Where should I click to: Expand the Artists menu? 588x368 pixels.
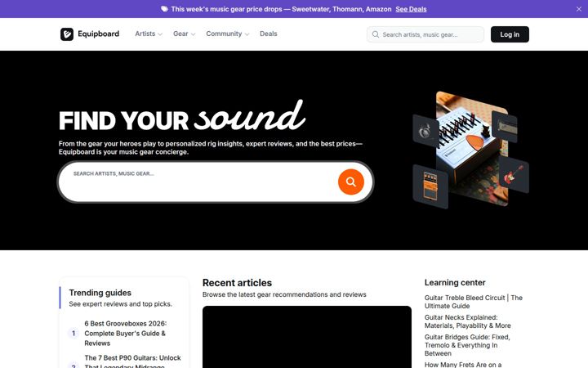coord(149,34)
